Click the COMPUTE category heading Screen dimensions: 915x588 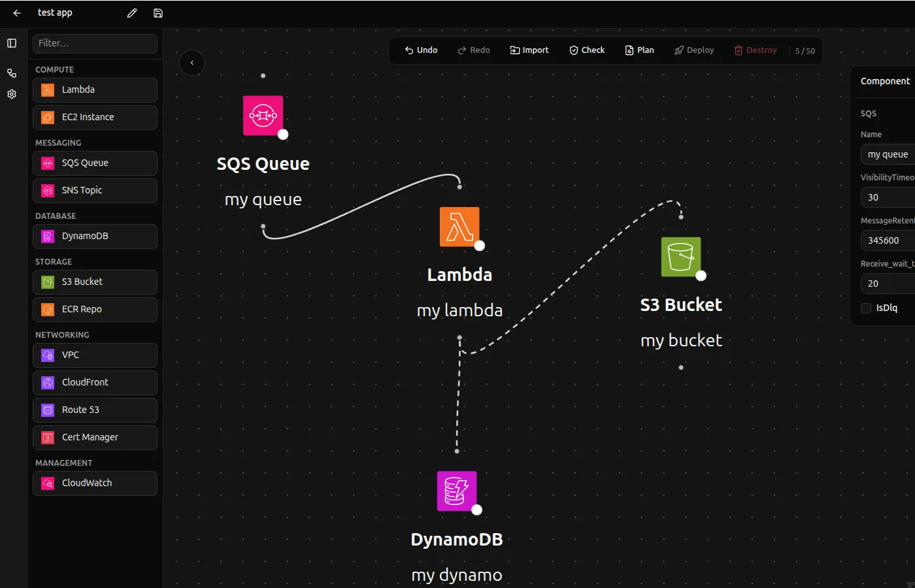click(54, 69)
